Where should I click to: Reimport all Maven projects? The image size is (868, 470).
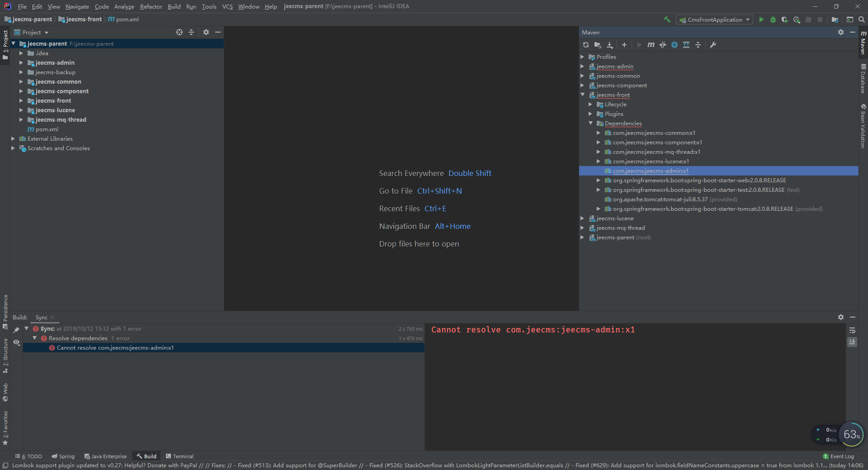(586, 45)
